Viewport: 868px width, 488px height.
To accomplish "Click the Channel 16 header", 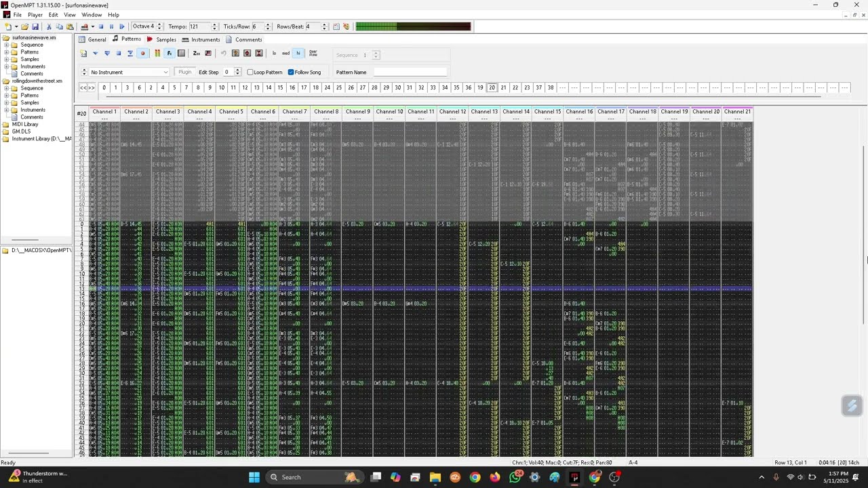I will click(579, 112).
